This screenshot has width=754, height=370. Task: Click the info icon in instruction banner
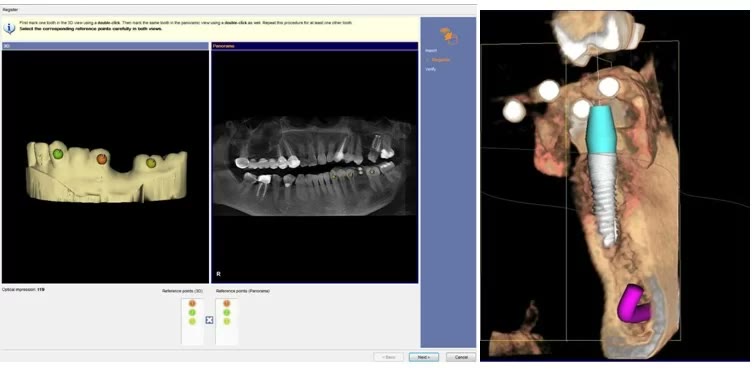tap(9, 28)
